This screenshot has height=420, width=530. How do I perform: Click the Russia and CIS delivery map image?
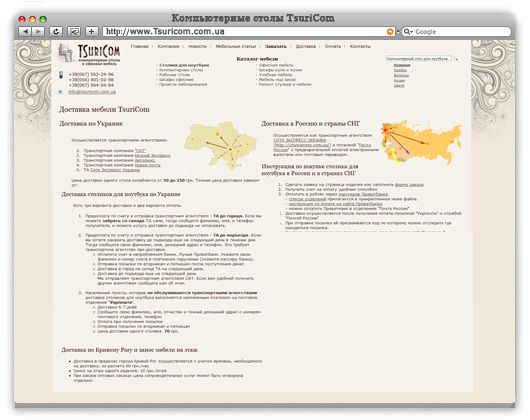pyautogui.click(x=421, y=142)
